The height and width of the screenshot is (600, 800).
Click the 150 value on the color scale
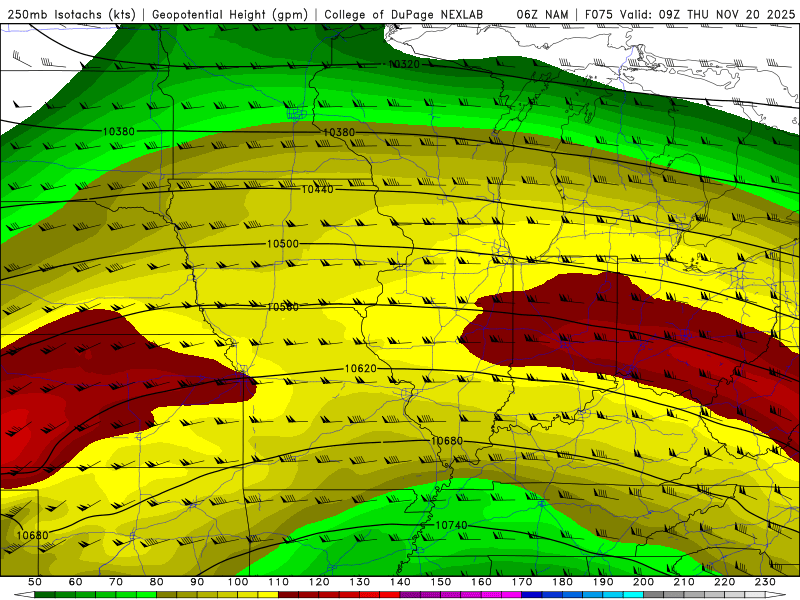(441, 582)
